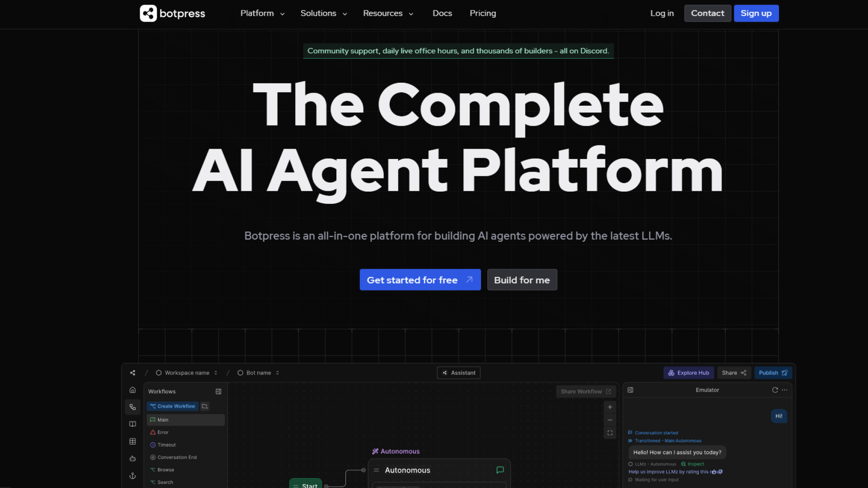Image resolution: width=868 pixels, height=488 pixels.
Task: Click the purple Autonomous node label
Action: pos(396,451)
